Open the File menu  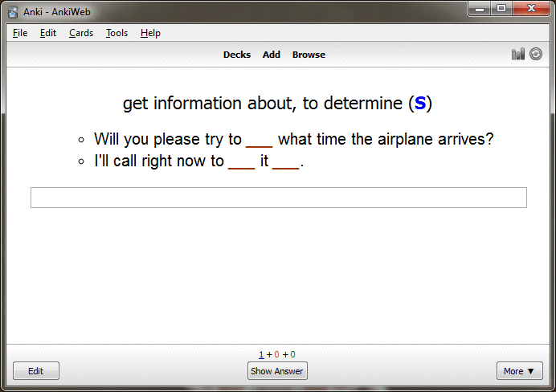20,33
